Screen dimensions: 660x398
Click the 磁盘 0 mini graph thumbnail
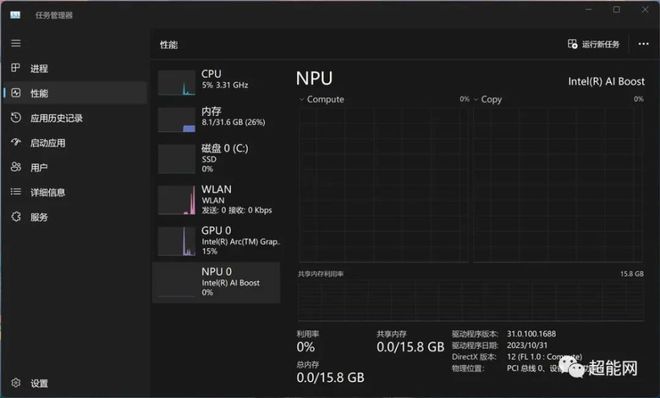click(177, 159)
